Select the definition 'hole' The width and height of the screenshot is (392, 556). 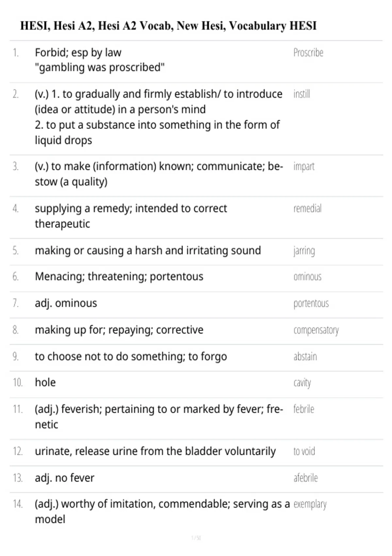(45, 382)
